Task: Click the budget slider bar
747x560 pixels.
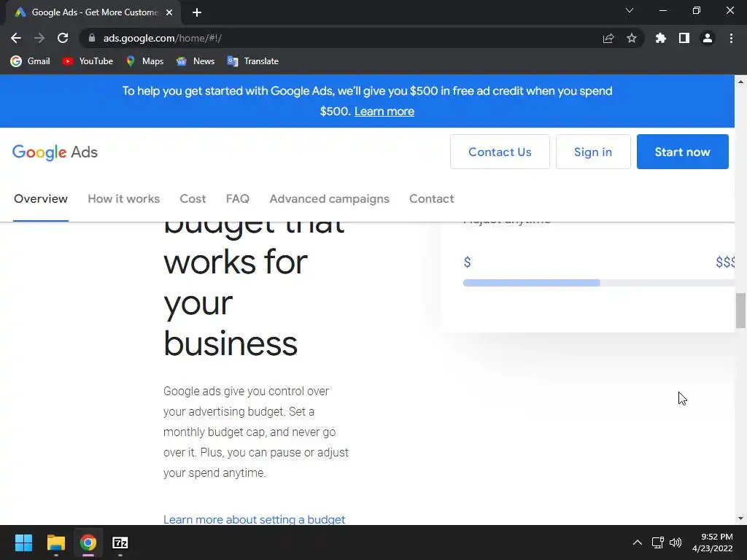Action: (599, 283)
